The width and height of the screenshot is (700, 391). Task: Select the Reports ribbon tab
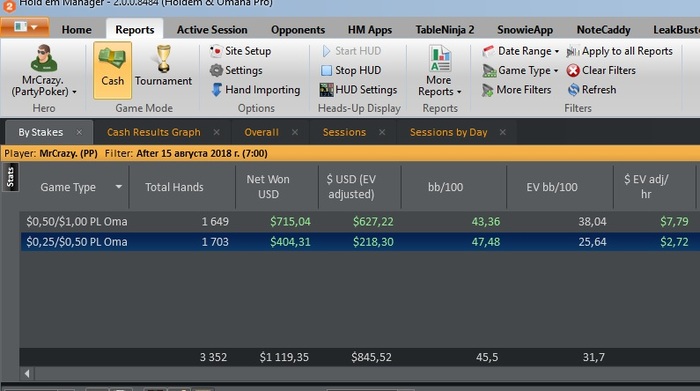coord(134,29)
